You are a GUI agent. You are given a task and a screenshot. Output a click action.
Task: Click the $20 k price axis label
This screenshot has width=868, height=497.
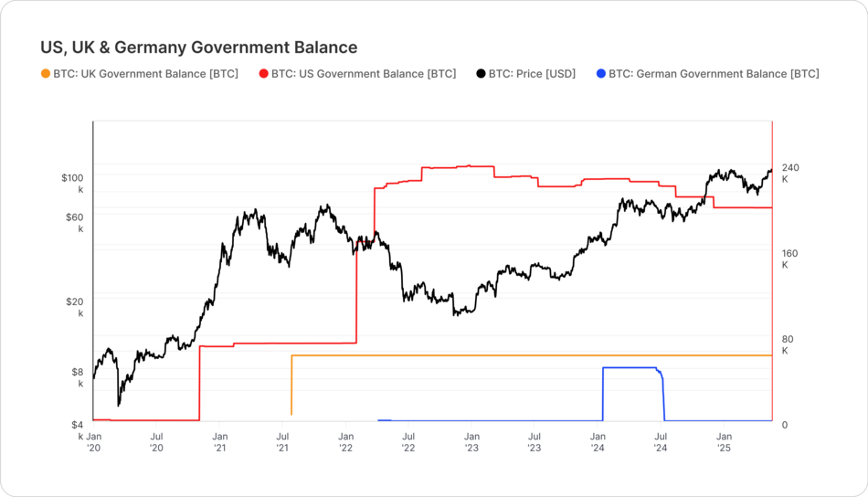(x=75, y=307)
